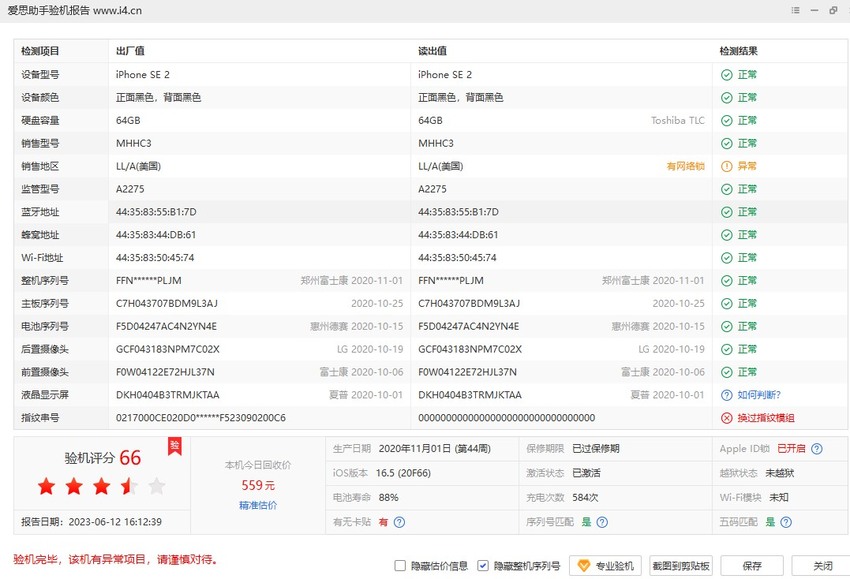Viewport: 850px width, 579px height.
Task: Click the 检测项目 column header
Action: pyautogui.click(x=40, y=51)
